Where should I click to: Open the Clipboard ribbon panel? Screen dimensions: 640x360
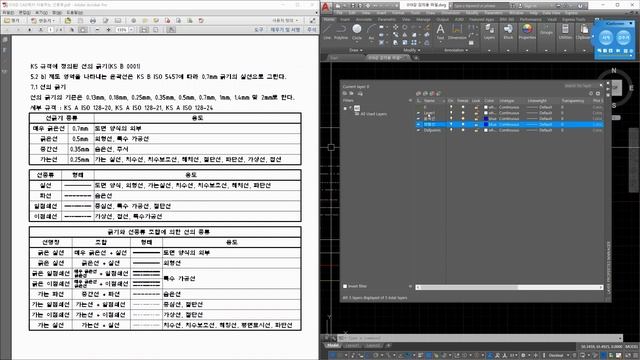[x=584, y=31]
